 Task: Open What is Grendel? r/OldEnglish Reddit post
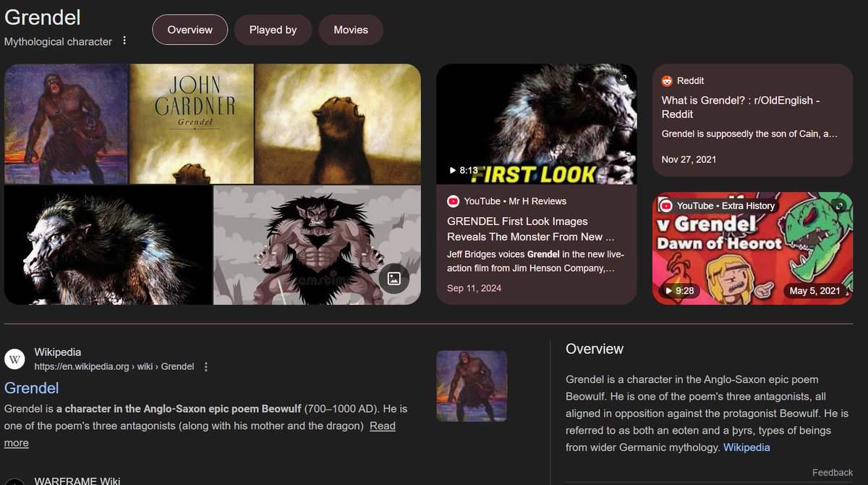click(741, 107)
